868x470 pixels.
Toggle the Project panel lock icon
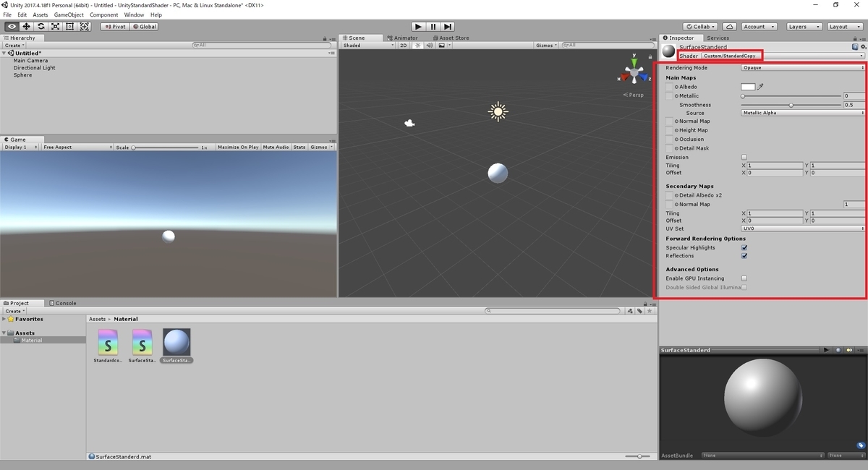pos(646,303)
